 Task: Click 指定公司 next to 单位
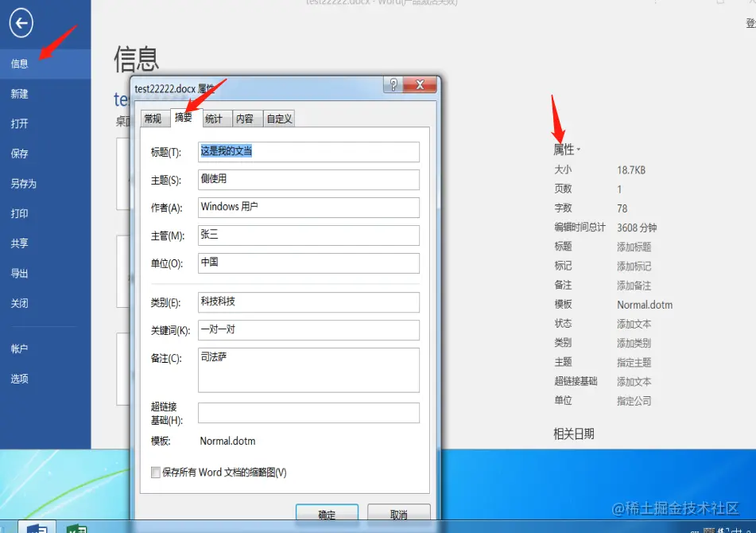tap(634, 401)
